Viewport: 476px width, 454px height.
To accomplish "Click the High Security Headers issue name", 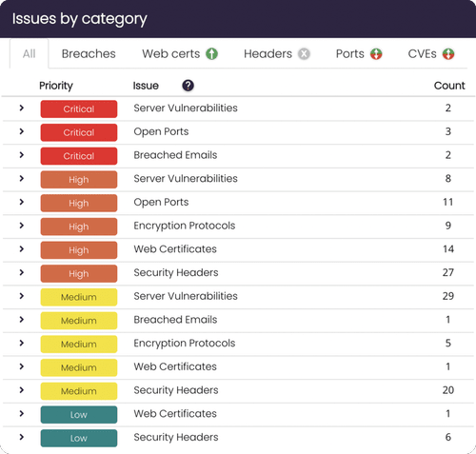I will 176,272.
